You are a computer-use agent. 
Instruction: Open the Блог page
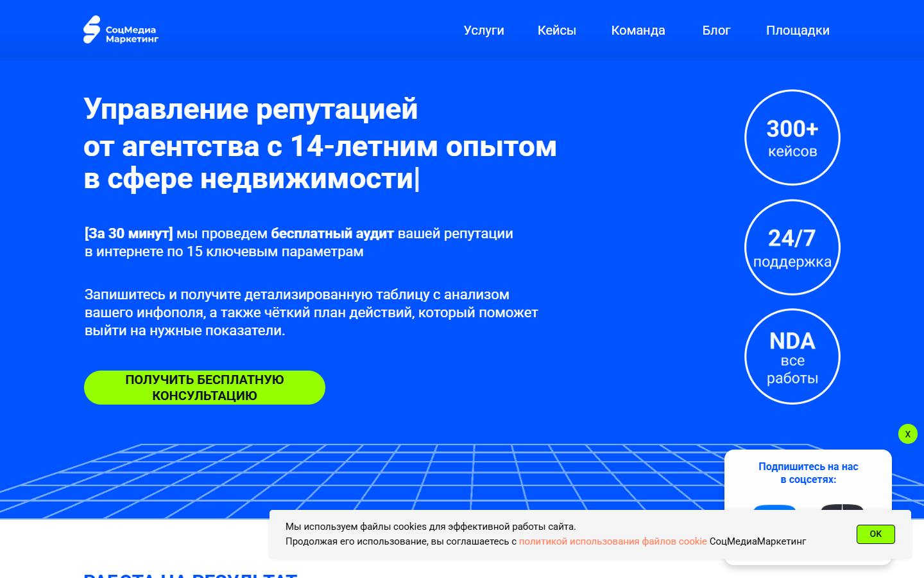716,30
